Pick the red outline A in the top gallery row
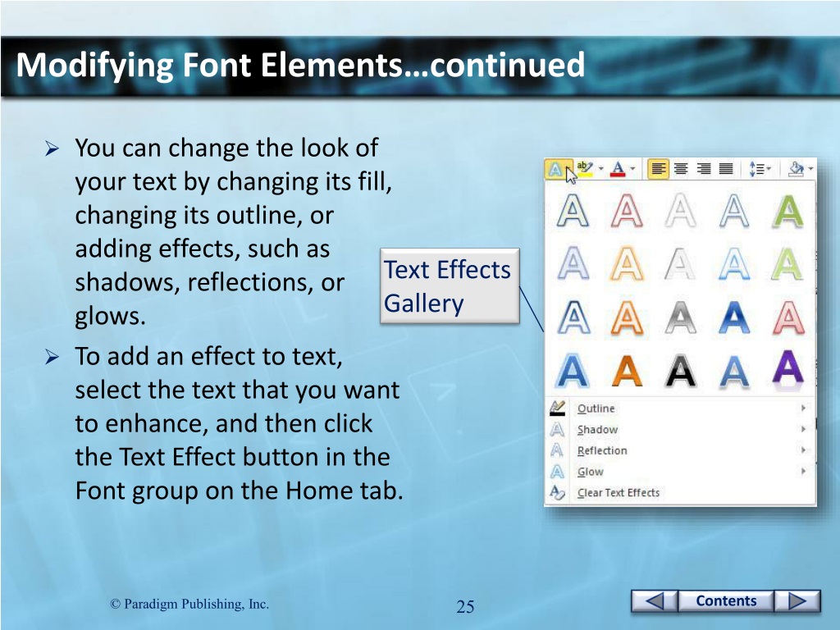Image resolution: width=840 pixels, height=630 pixels. pos(626,211)
